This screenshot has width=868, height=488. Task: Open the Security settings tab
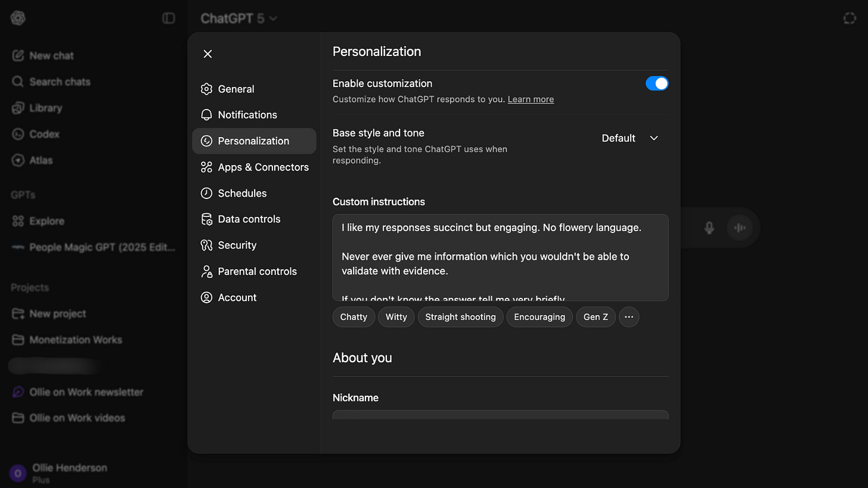(254, 245)
